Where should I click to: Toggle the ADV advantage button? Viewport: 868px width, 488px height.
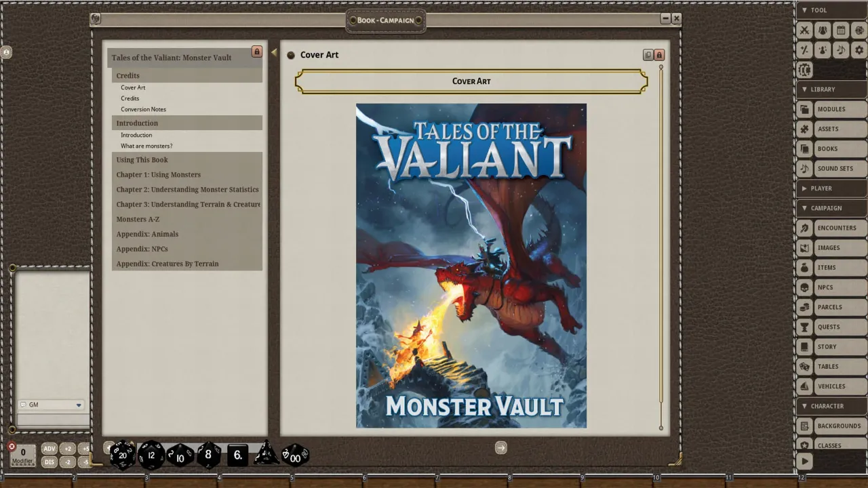49,449
